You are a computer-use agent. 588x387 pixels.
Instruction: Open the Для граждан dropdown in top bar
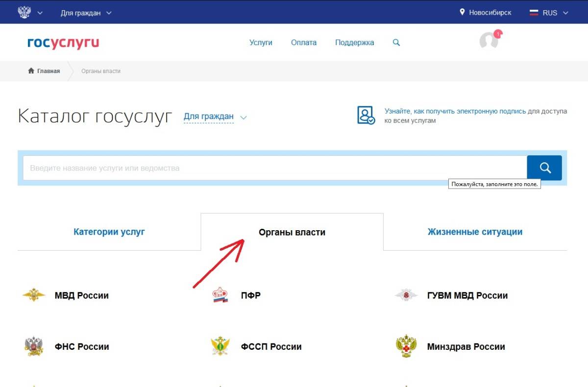(x=86, y=13)
